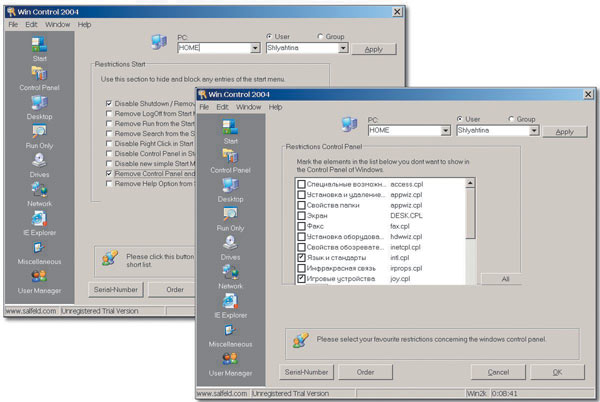Select Desktop icon in front window sidebar
This screenshot has width=600, height=402.
[230, 185]
